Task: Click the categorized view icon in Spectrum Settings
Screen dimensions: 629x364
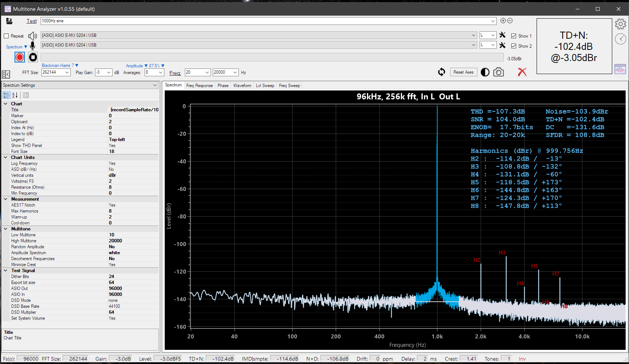Action: pos(7,95)
